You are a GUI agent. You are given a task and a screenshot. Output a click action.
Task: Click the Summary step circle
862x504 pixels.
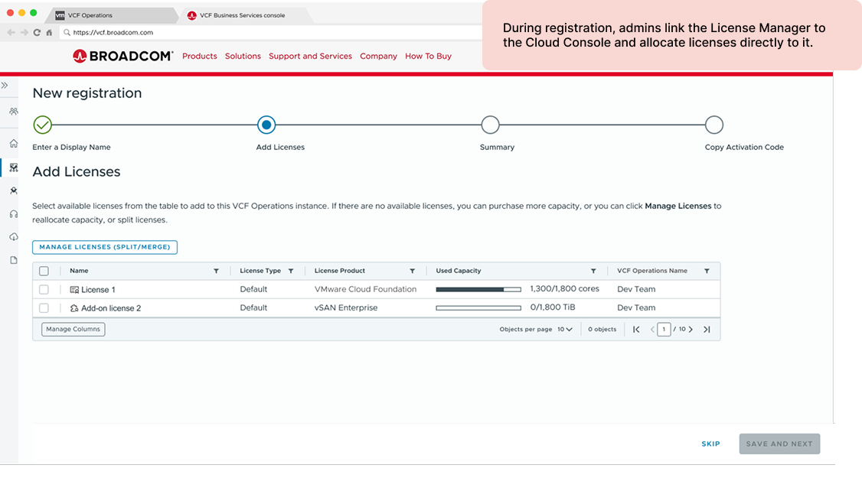490,125
